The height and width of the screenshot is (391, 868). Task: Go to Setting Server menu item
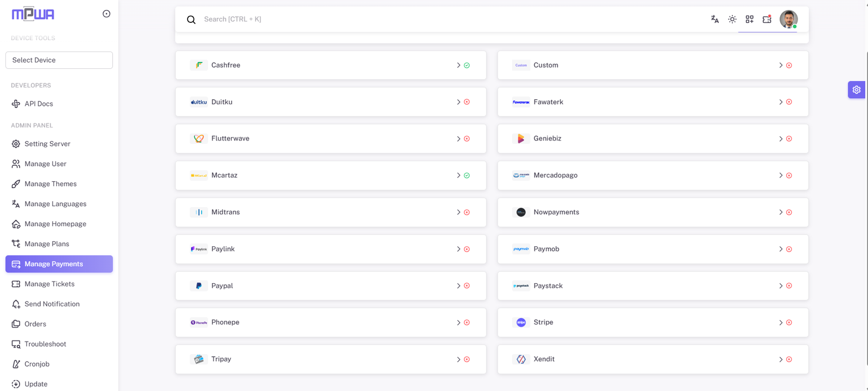click(47, 144)
